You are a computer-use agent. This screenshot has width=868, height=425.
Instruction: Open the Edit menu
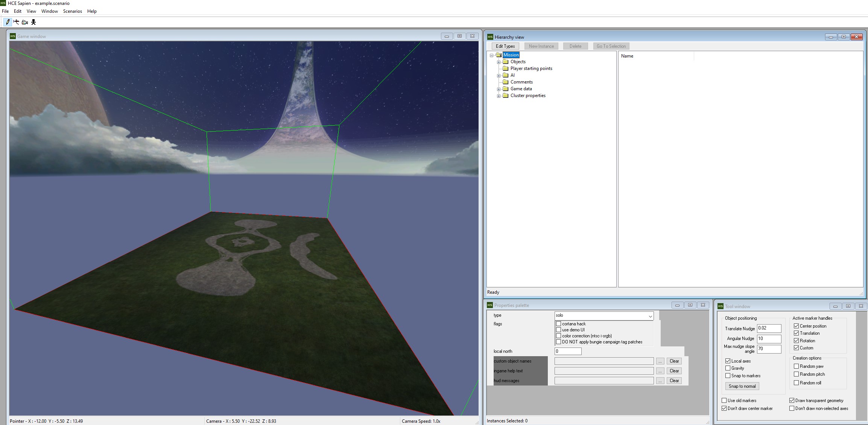tap(18, 11)
